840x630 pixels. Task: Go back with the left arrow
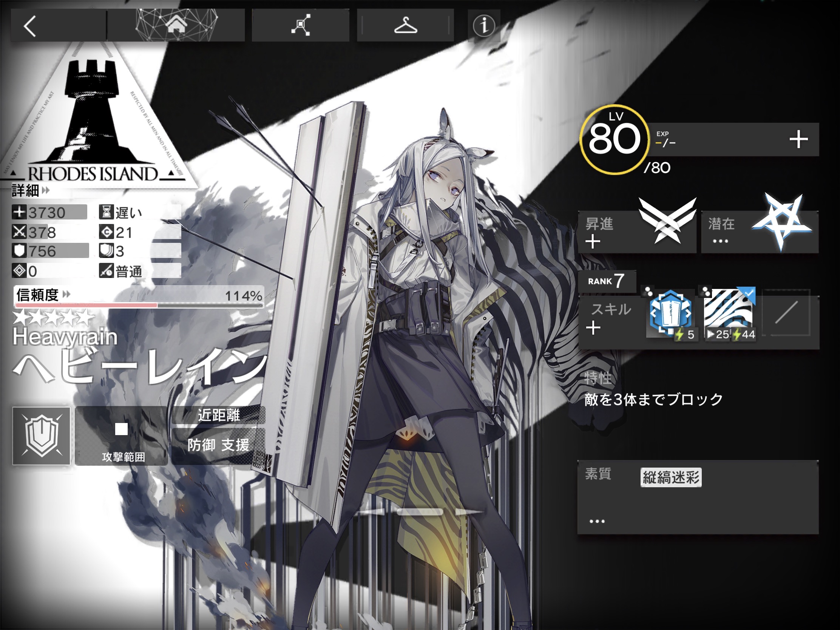30,26
